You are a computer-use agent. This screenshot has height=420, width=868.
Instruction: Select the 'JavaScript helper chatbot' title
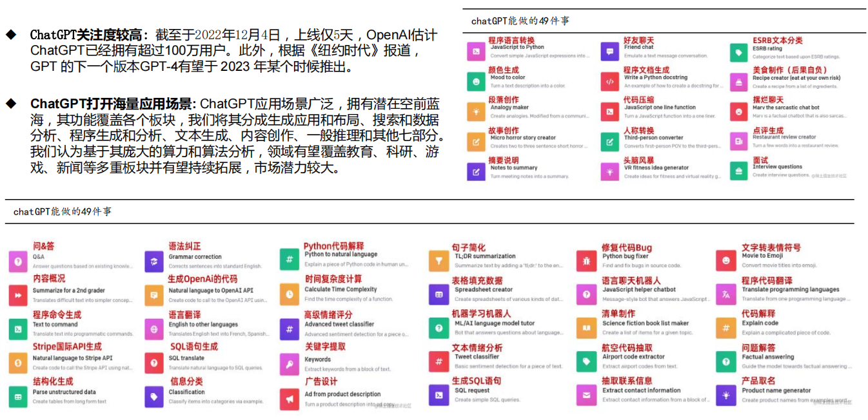(639, 290)
